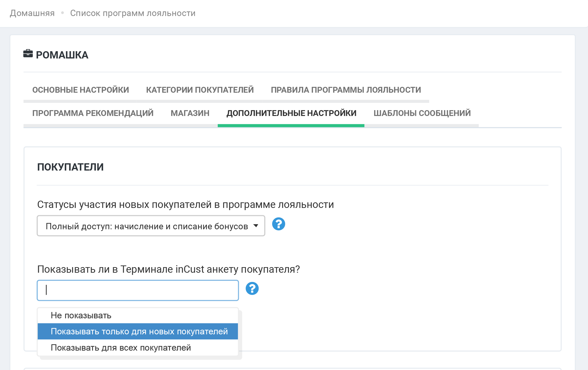Open the Основные настройки tab

point(80,90)
